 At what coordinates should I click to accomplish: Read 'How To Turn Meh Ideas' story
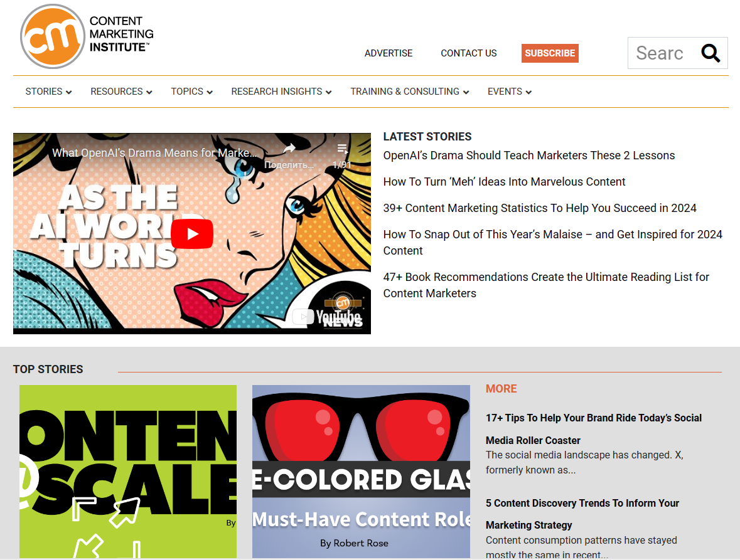coord(504,182)
